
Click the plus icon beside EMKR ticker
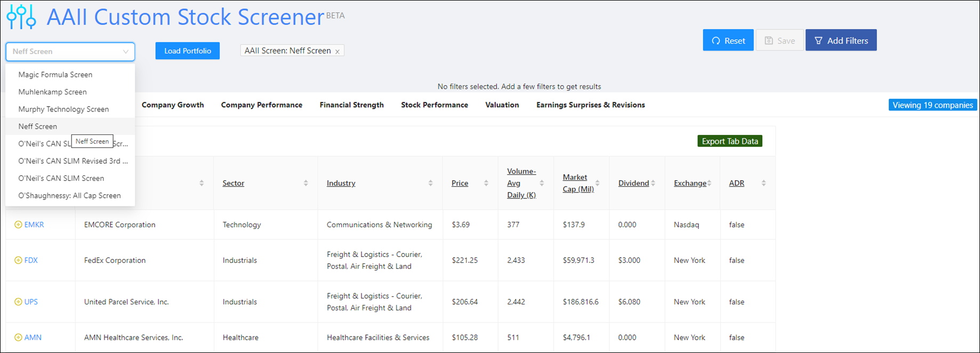pyautogui.click(x=18, y=225)
